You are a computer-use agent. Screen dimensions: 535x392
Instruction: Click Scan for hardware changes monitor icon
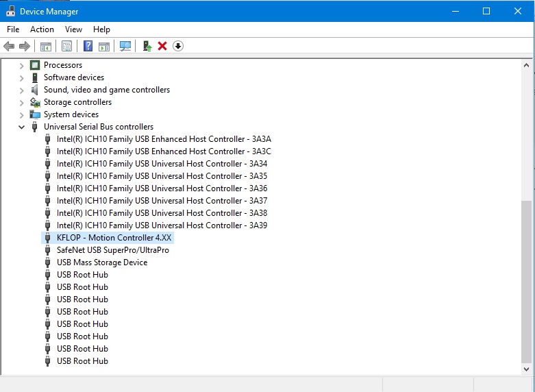pos(125,46)
